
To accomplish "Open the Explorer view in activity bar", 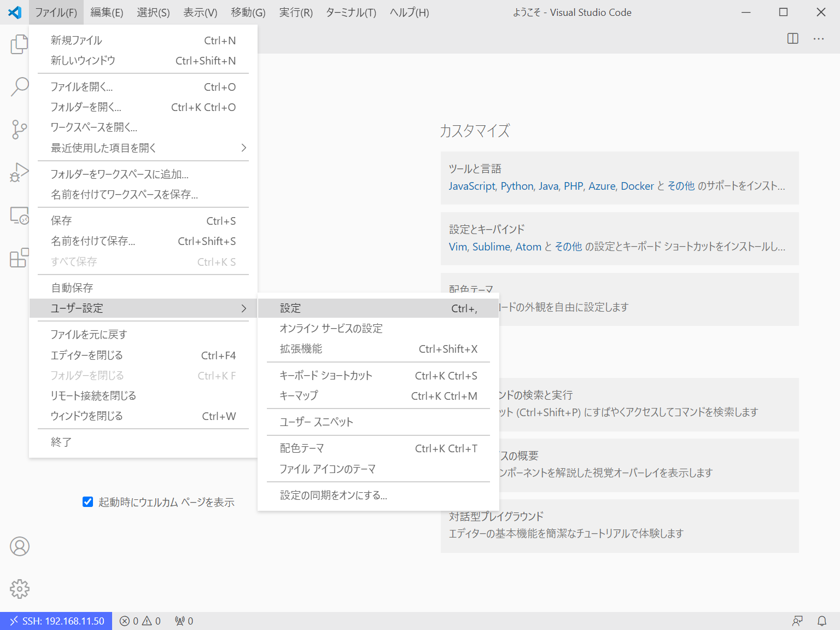I will (19, 44).
